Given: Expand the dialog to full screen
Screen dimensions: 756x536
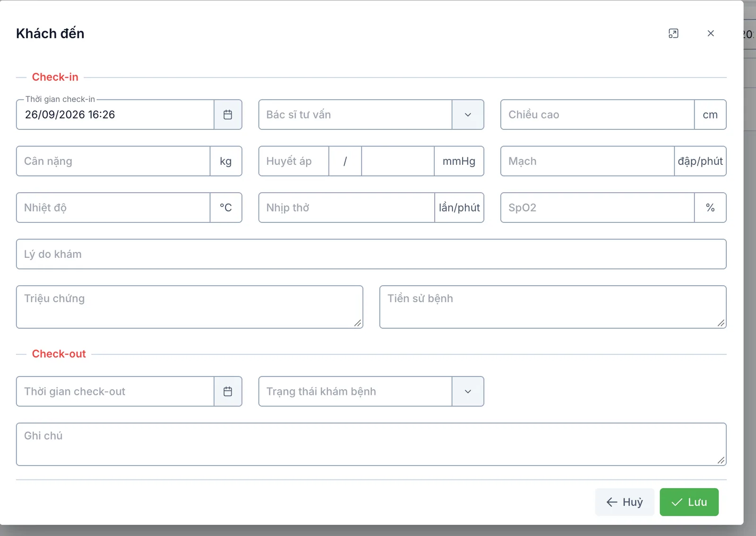Looking at the screenshot, I should [673, 33].
